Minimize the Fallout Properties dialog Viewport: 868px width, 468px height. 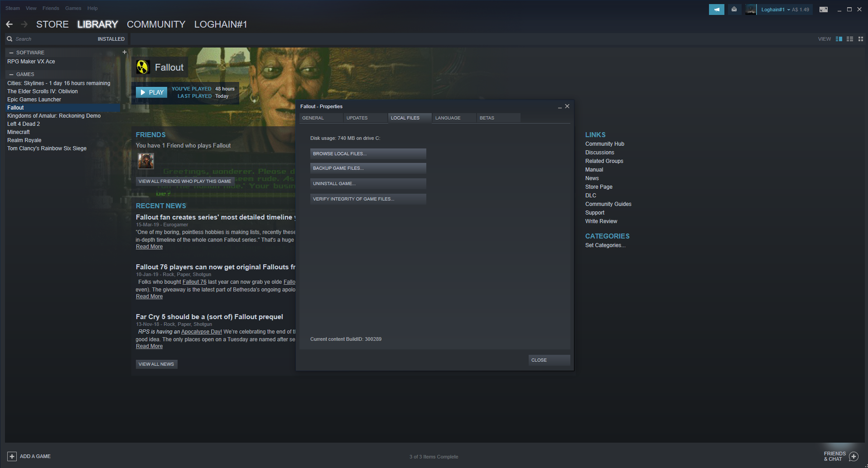point(560,106)
